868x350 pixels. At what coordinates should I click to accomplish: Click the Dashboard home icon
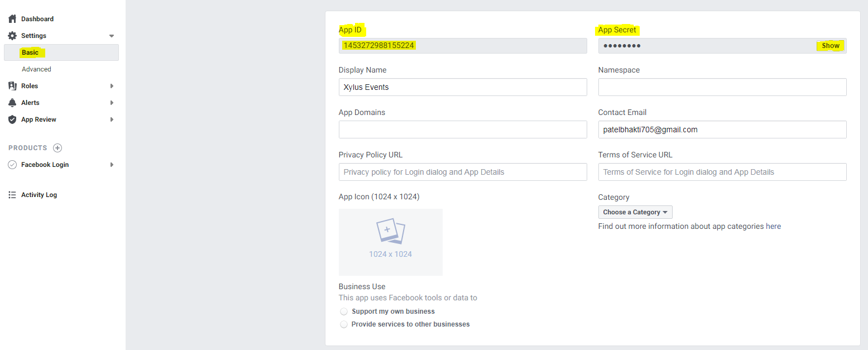click(x=12, y=19)
